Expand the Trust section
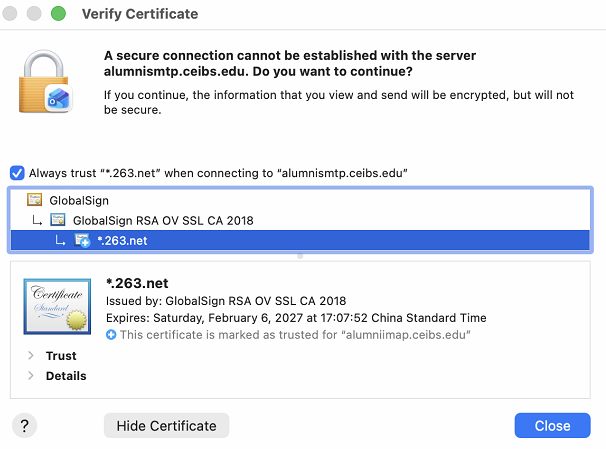 [31, 356]
